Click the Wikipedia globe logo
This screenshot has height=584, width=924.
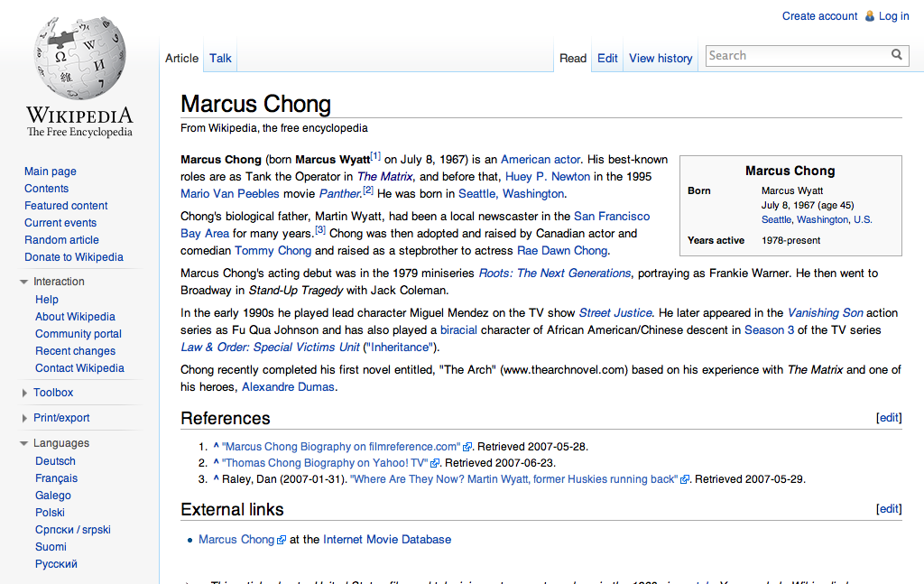(x=79, y=59)
